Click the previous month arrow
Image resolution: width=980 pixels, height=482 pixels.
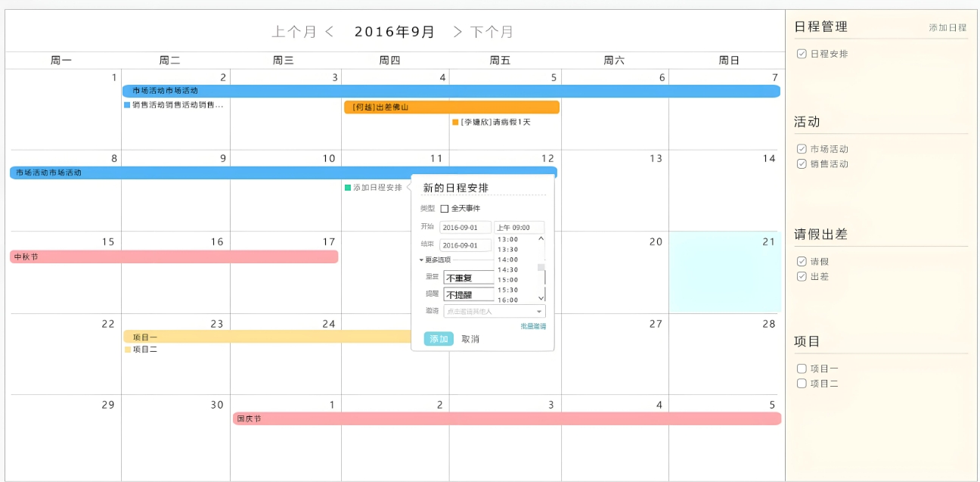tap(328, 31)
